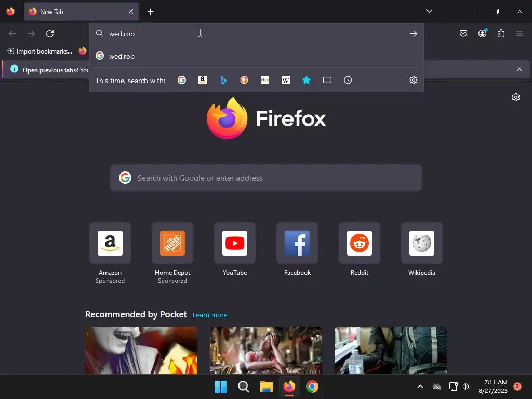Open Windows taskbar search

click(x=243, y=387)
